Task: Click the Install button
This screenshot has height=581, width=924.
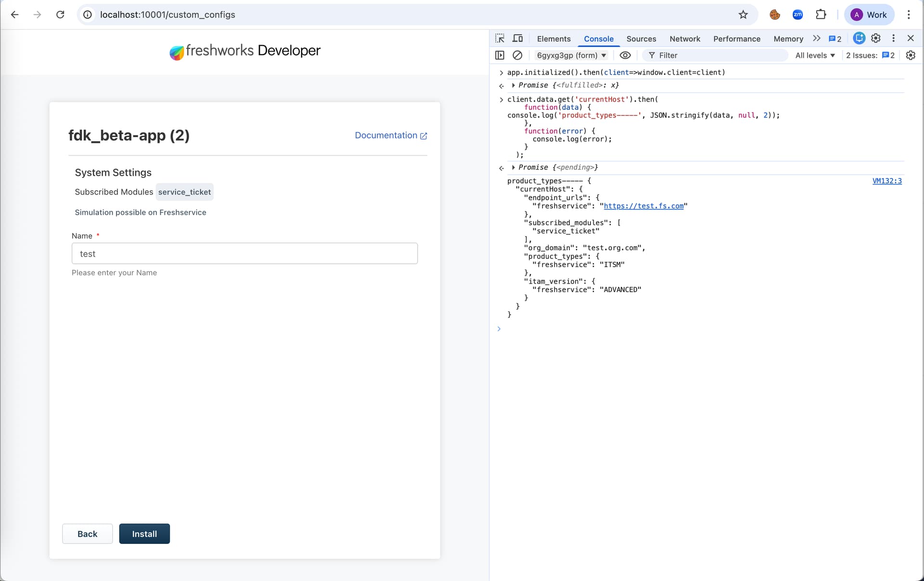Action: (x=144, y=533)
